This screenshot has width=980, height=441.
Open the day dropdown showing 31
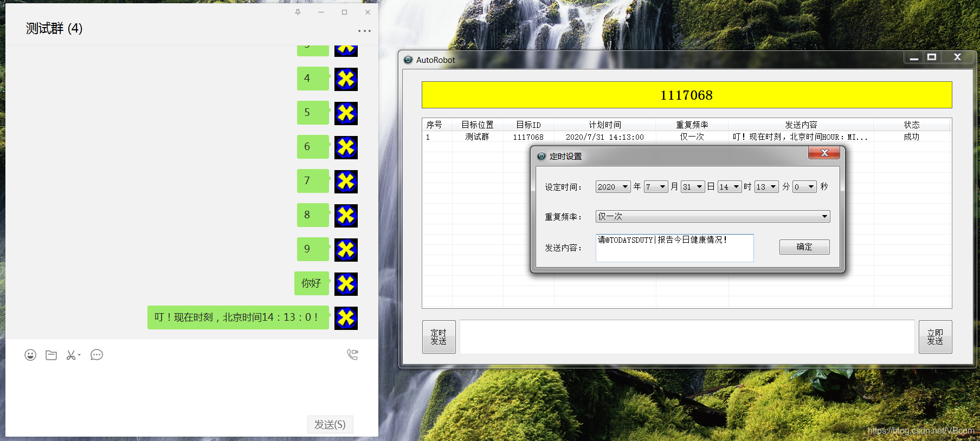coord(693,187)
